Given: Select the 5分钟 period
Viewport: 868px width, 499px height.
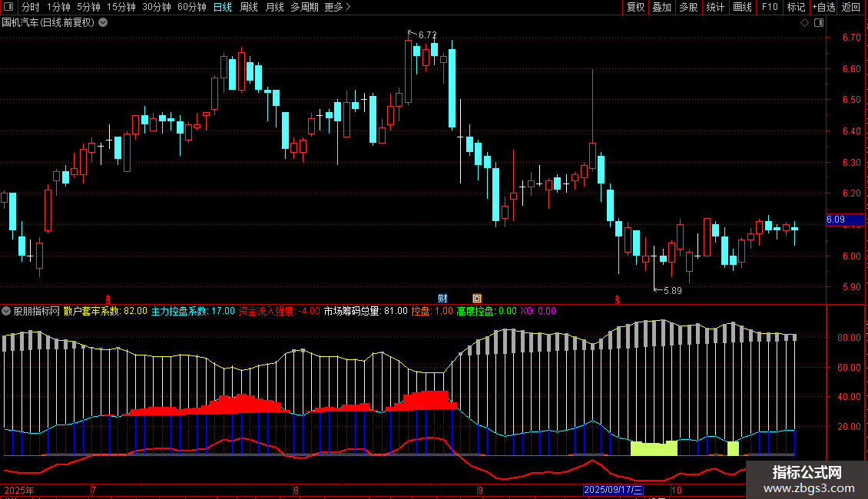Looking at the screenshot, I should 88,7.
